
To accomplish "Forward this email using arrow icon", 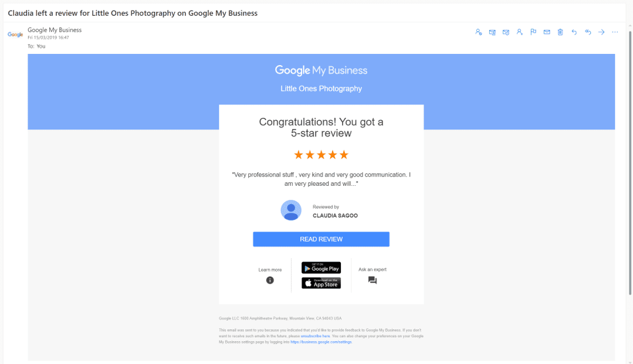I will coord(601,32).
